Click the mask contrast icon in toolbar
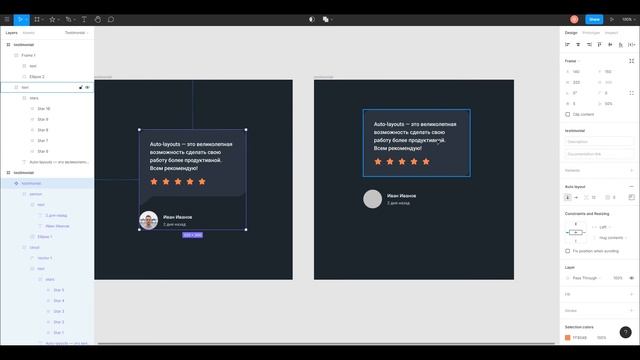Image resolution: width=640 pixels, height=360 pixels. pyautogui.click(x=311, y=19)
